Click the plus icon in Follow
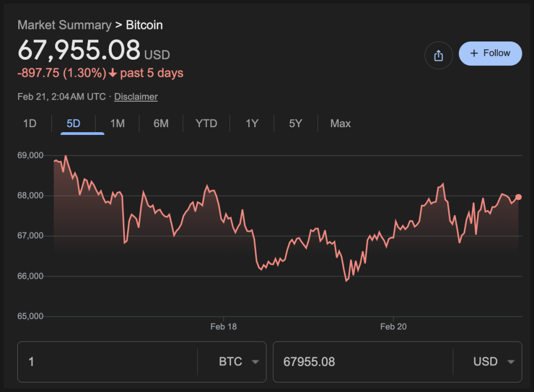Viewport: 534px width, 392px height. pos(474,54)
